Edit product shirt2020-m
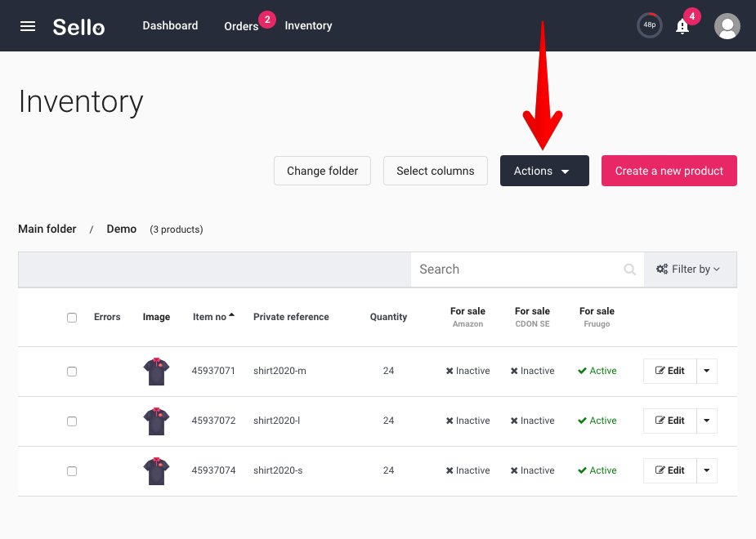This screenshot has width=756, height=539. (x=670, y=371)
